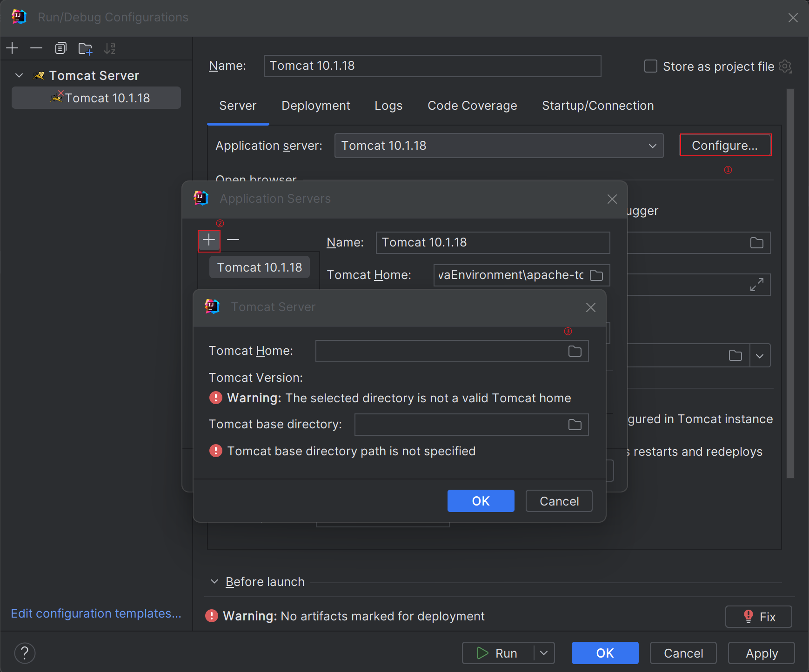Open the Application server dropdown

click(x=652, y=146)
